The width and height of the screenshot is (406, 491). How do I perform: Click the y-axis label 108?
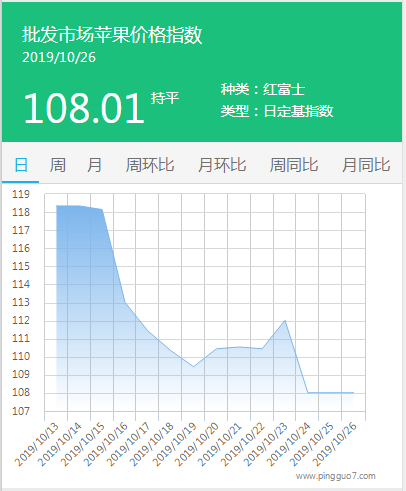pos(21,392)
